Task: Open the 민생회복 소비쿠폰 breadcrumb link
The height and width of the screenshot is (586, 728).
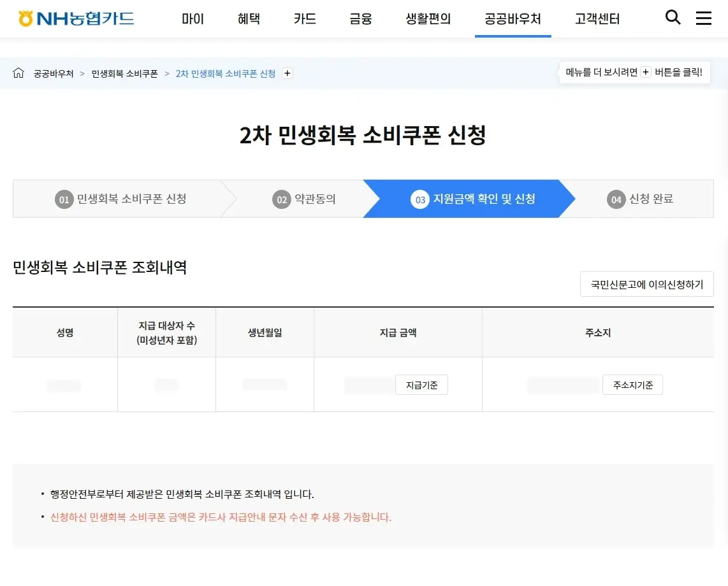Action: click(124, 73)
